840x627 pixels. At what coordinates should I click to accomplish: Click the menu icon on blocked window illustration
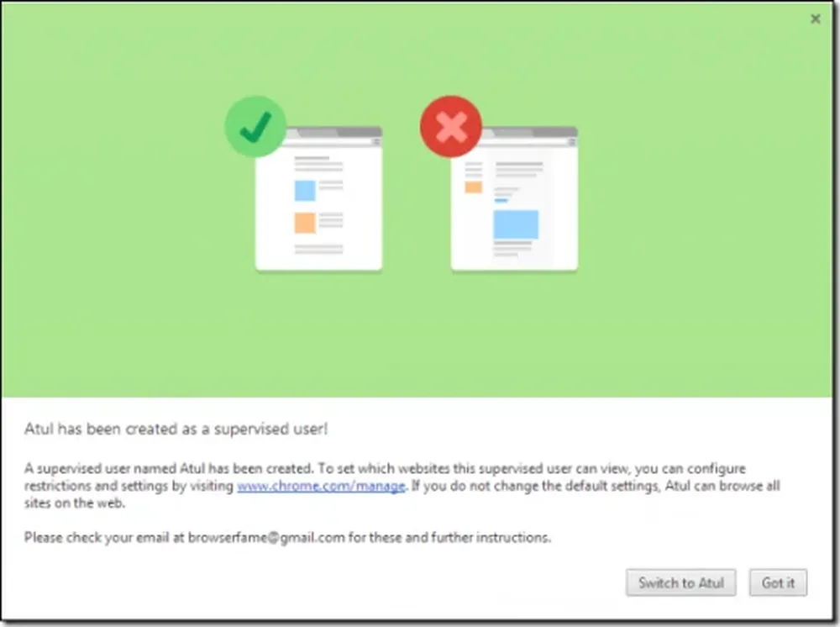coord(572,141)
